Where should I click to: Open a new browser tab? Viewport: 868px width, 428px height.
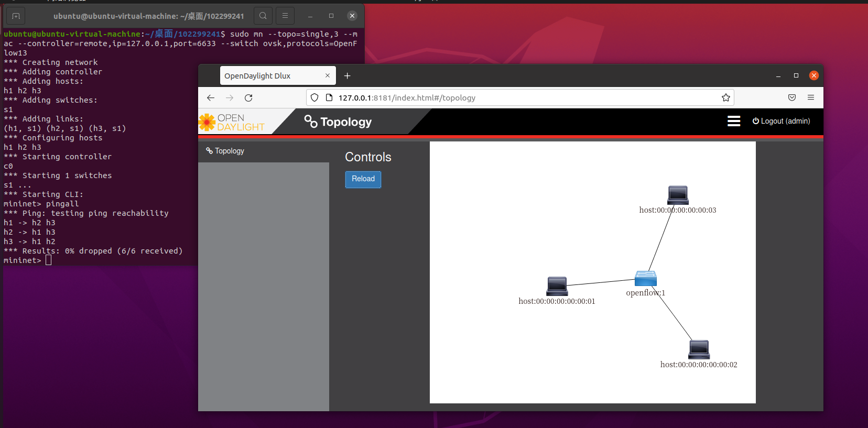point(347,76)
